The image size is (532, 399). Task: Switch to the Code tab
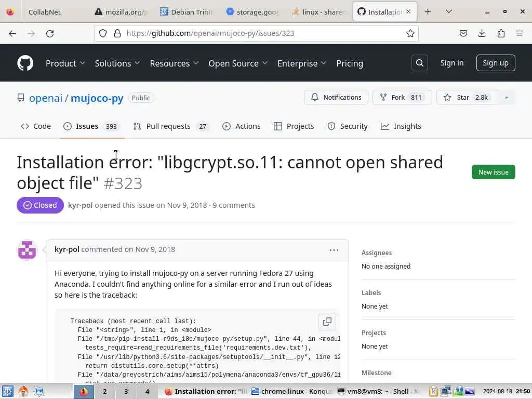pyautogui.click(x=36, y=126)
